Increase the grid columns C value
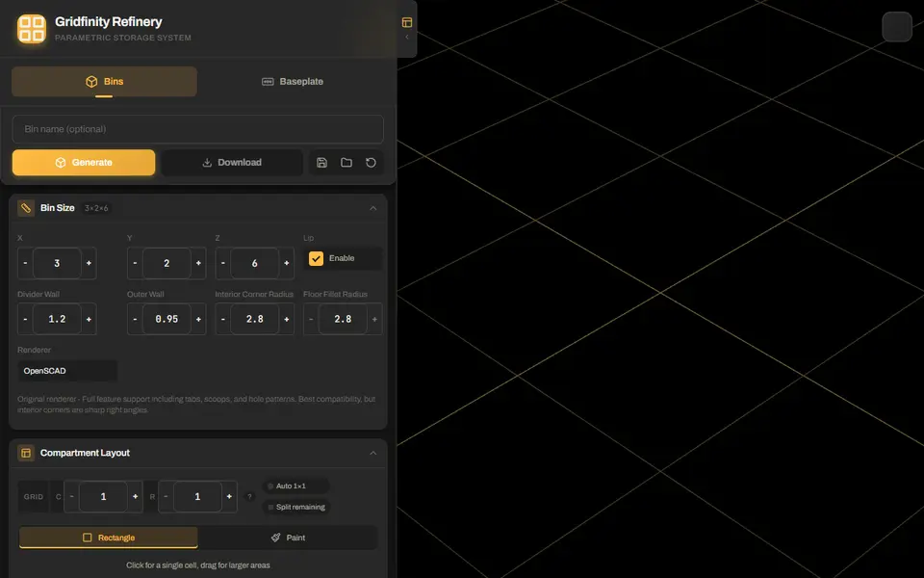This screenshot has height=578, width=924. pos(135,497)
